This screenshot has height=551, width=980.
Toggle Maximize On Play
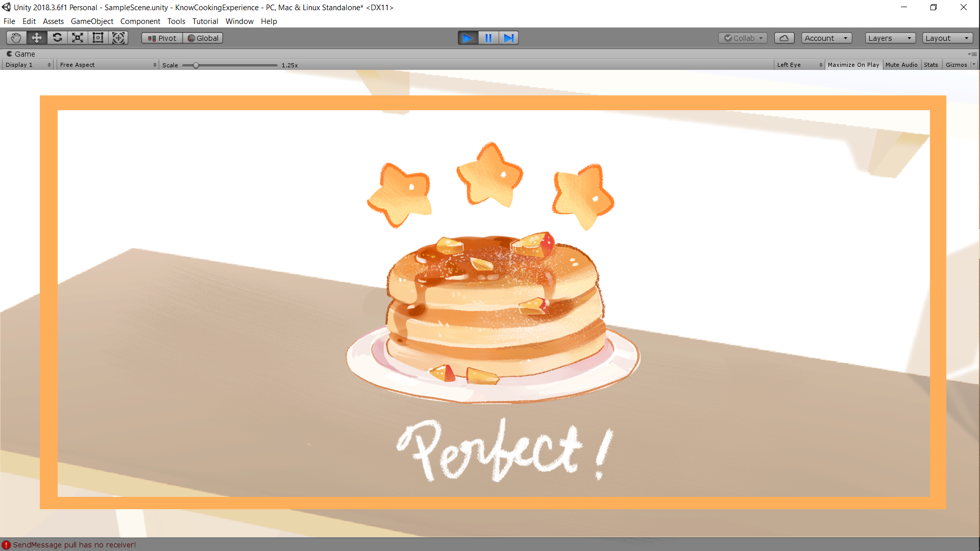pyautogui.click(x=853, y=65)
